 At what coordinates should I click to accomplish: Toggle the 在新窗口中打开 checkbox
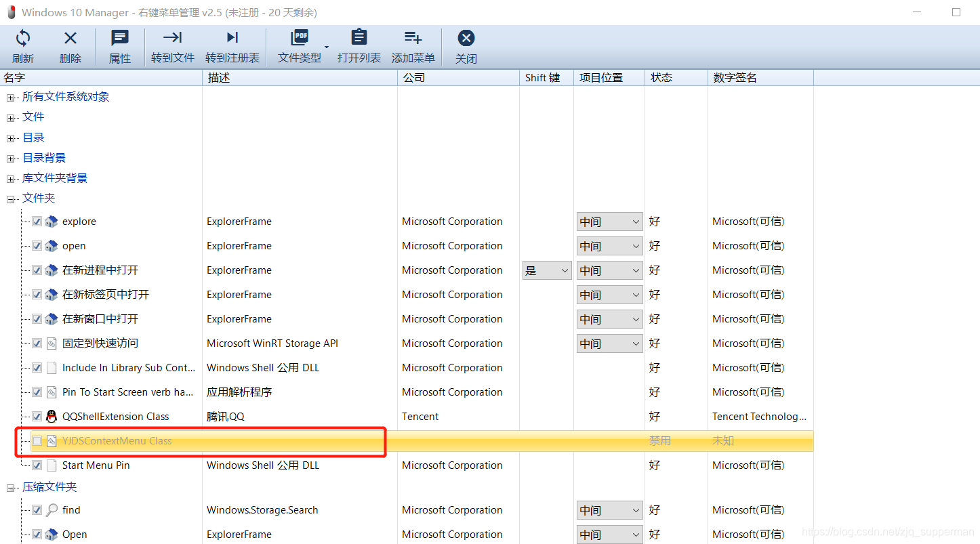(x=37, y=319)
